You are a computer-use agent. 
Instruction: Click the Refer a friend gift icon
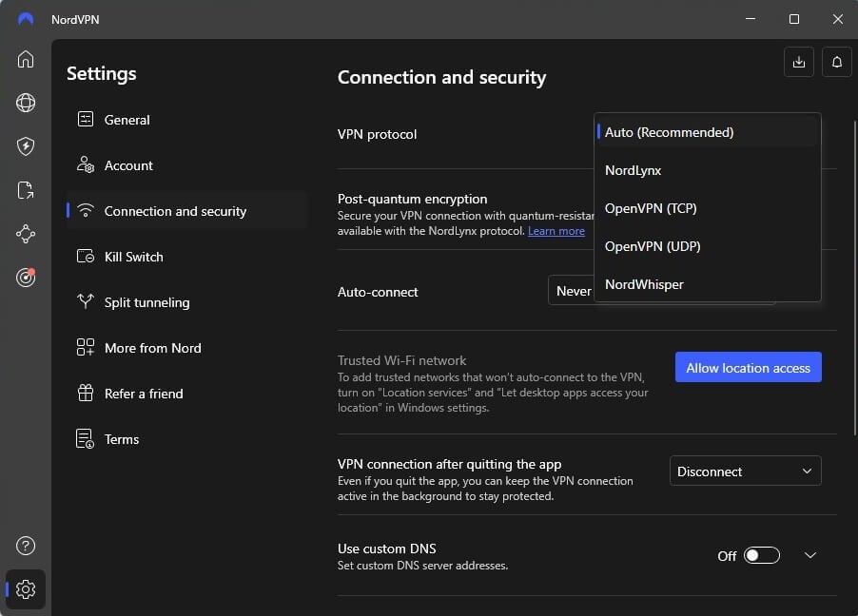click(x=86, y=393)
